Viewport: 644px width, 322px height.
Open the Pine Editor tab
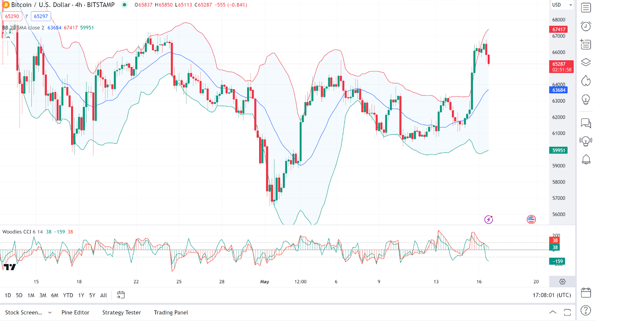tap(75, 312)
